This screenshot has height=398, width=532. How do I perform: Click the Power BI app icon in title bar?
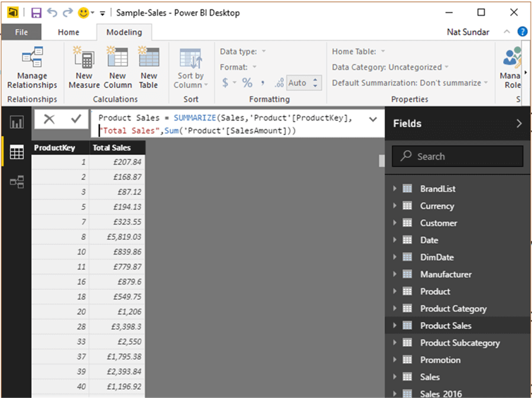[x=13, y=13]
